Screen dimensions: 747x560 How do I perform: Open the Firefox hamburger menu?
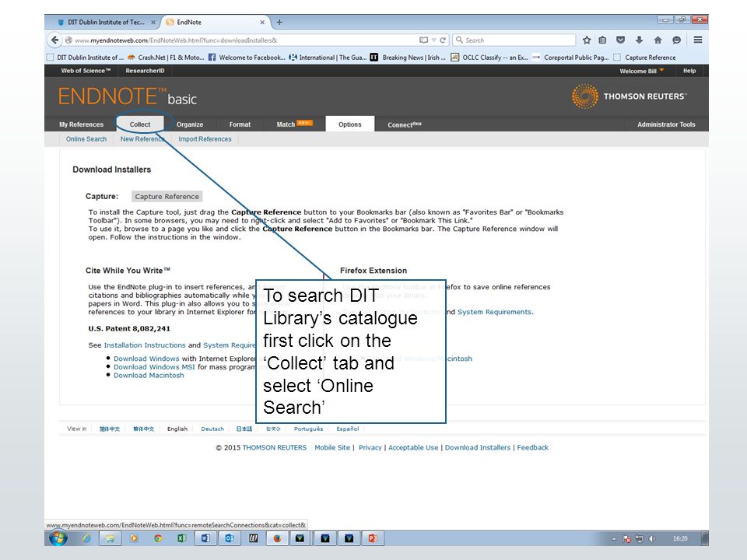(698, 40)
